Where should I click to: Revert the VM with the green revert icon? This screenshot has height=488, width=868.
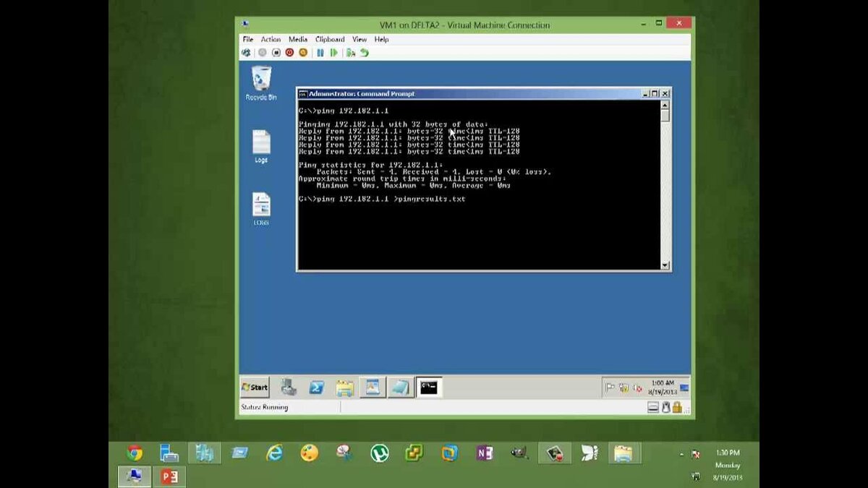[364, 53]
